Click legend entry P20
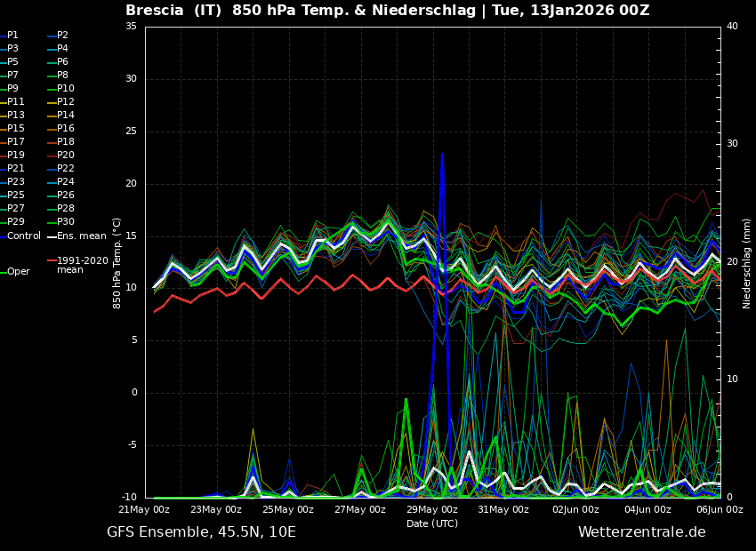Screen dimensions: 756x551 [x=66, y=156]
